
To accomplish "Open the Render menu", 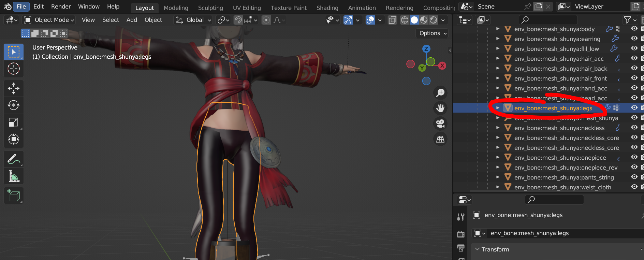I will point(61,6).
